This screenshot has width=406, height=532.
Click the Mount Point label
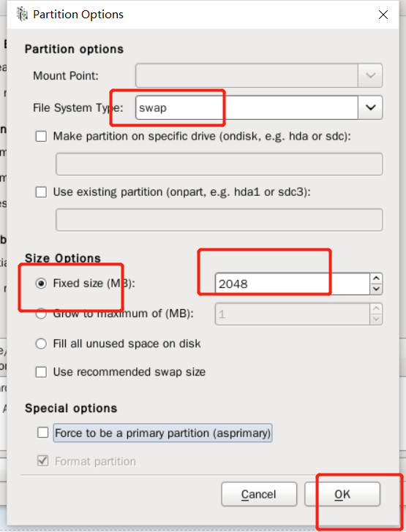click(x=66, y=75)
